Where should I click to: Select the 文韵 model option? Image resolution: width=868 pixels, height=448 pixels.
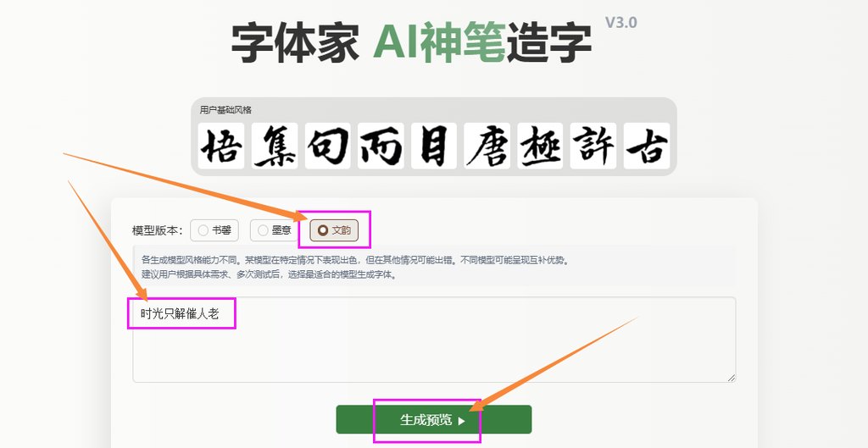tap(334, 230)
